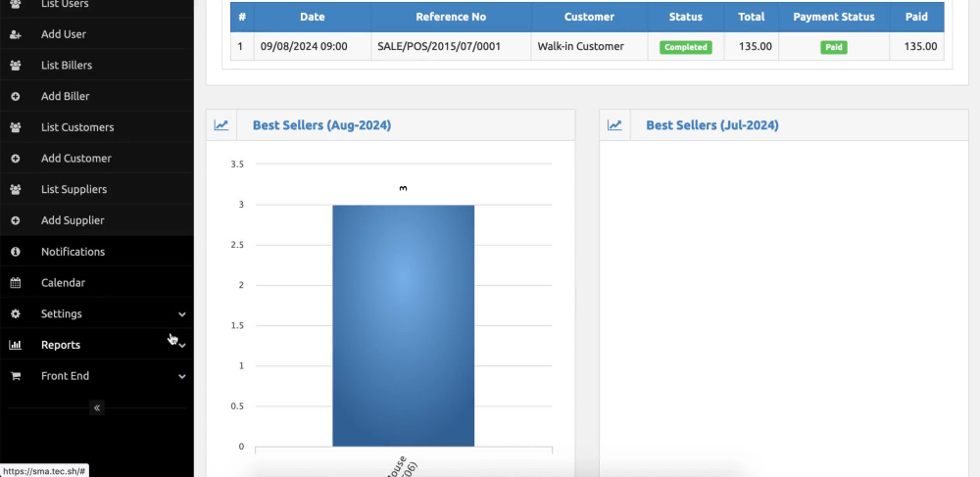Open List Suppliers page
980x477 pixels.
point(73,189)
